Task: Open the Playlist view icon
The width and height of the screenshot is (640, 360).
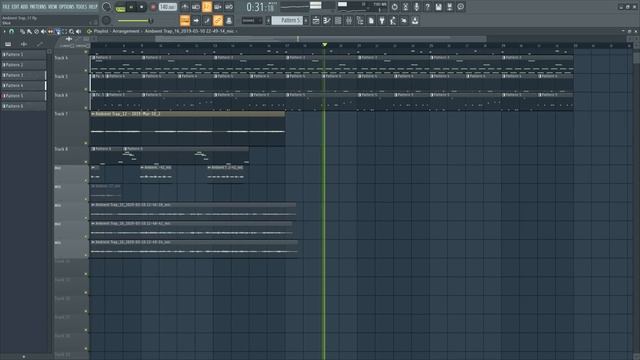Action: point(316,20)
